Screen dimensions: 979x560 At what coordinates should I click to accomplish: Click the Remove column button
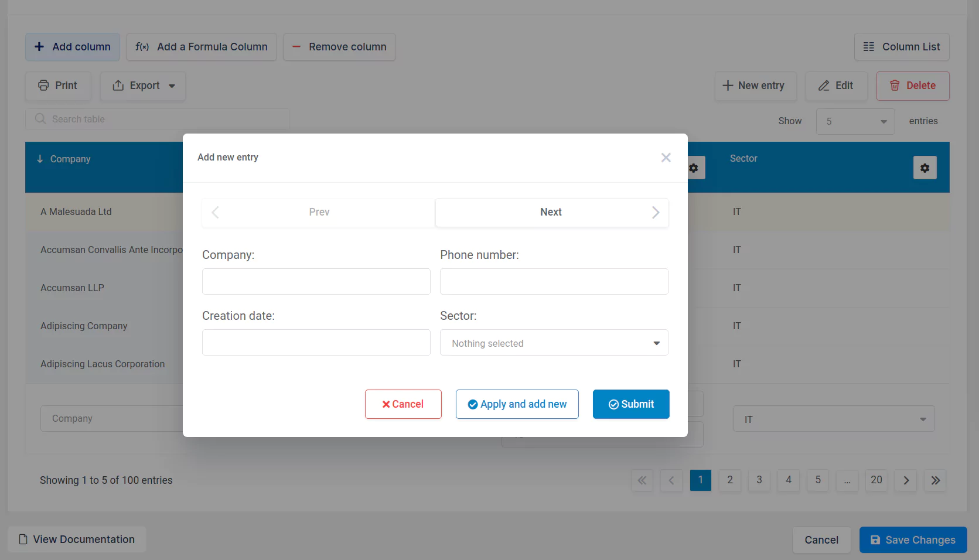(339, 47)
